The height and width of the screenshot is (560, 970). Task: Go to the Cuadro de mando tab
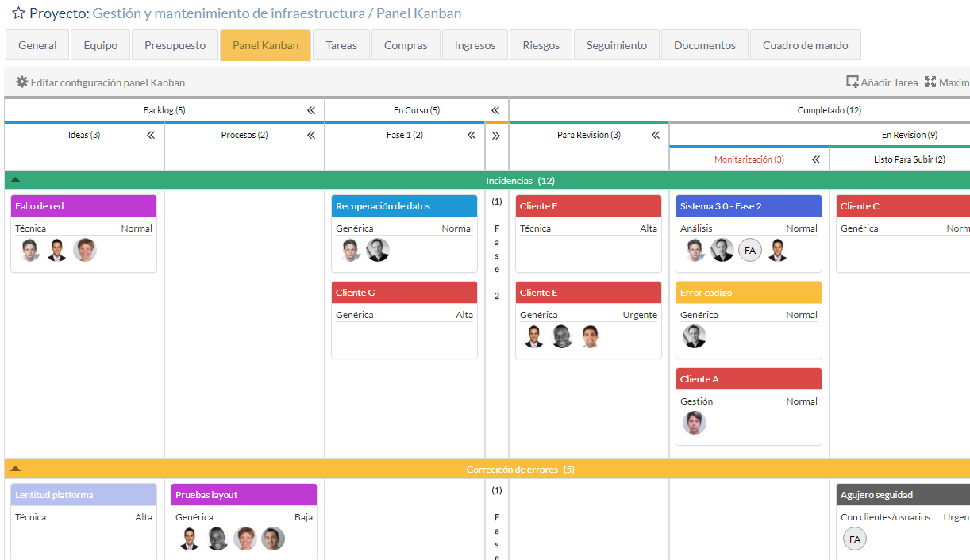tap(805, 45)
